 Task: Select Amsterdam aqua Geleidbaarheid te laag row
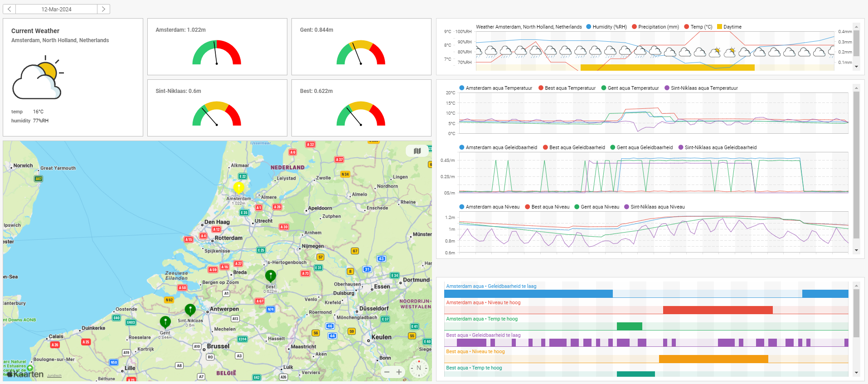point(646,290)
